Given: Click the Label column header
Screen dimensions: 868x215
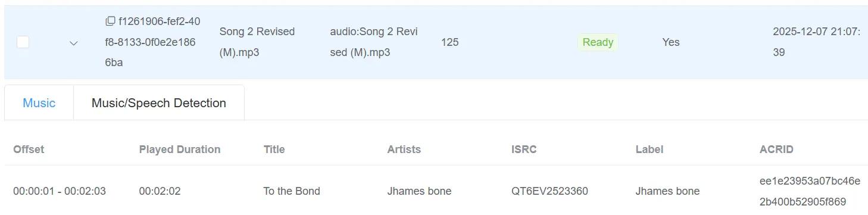Looking at the screenshot, I should [650, 149].
